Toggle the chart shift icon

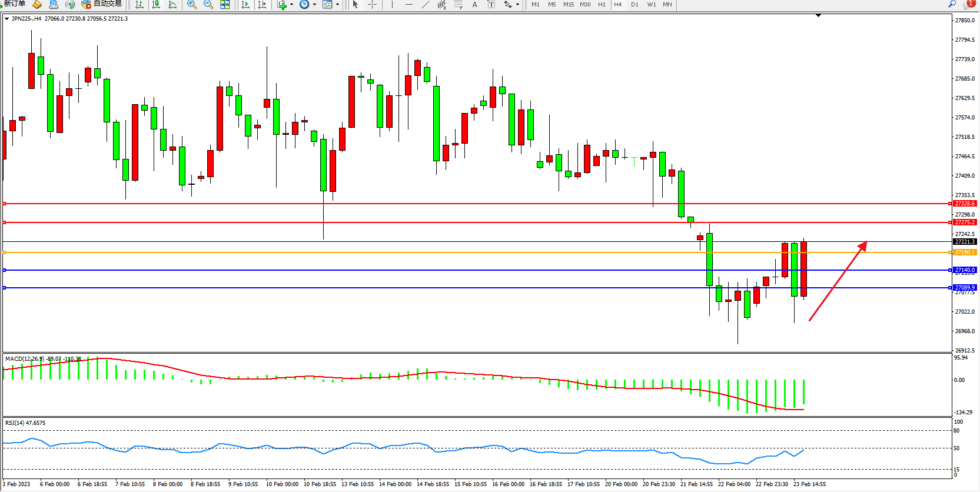tap(263, 4)
